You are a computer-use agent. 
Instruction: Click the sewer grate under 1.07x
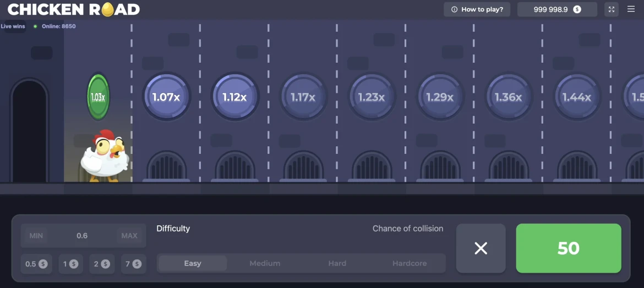(x=166, y=166)
